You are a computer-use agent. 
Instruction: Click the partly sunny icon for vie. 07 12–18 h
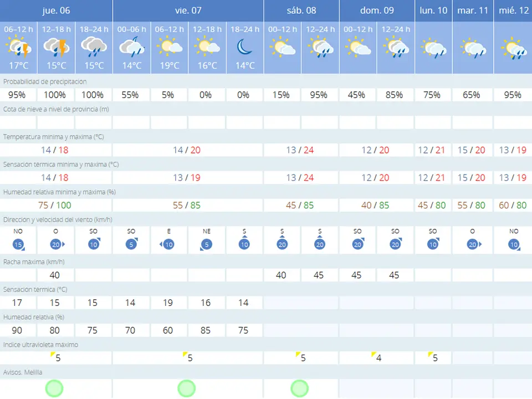click(207, 47)
